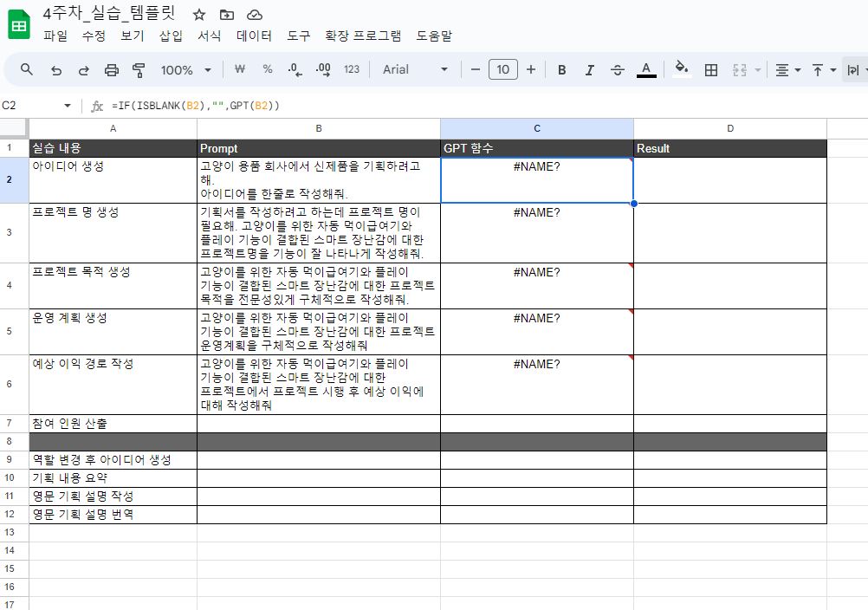Open the name box dropdown arrow
The image size is (868, 610).
68,105
